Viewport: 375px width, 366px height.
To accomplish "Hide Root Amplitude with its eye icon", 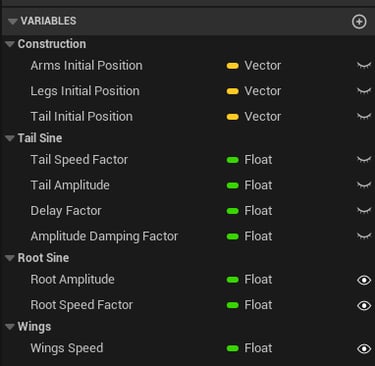I will coord(364,280).
